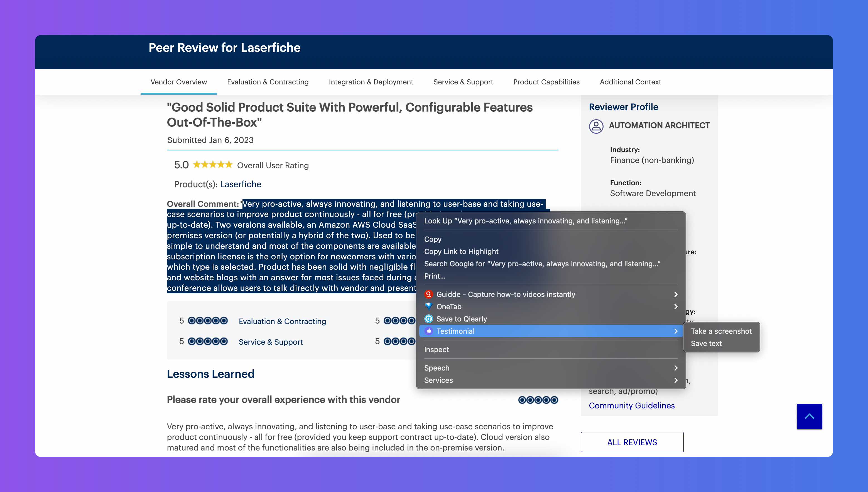Open the Testimonial menu entry
Image resolution: width=868 pixels, height=492 pixels.
tap(551, 331)
